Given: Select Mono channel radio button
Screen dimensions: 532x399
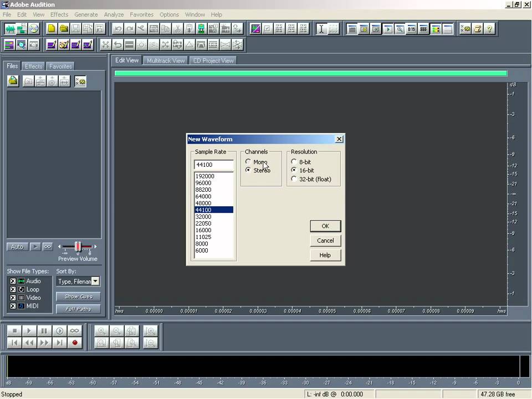Looking at the screenshot, I should [248, 162].
